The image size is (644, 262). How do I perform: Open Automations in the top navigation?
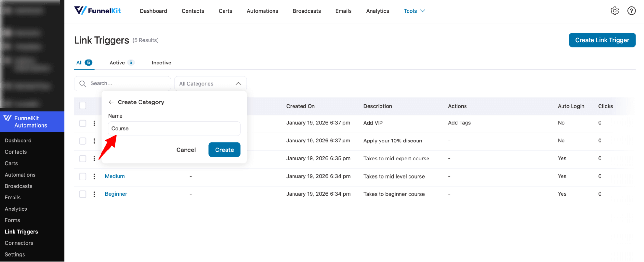click(262, 11)
